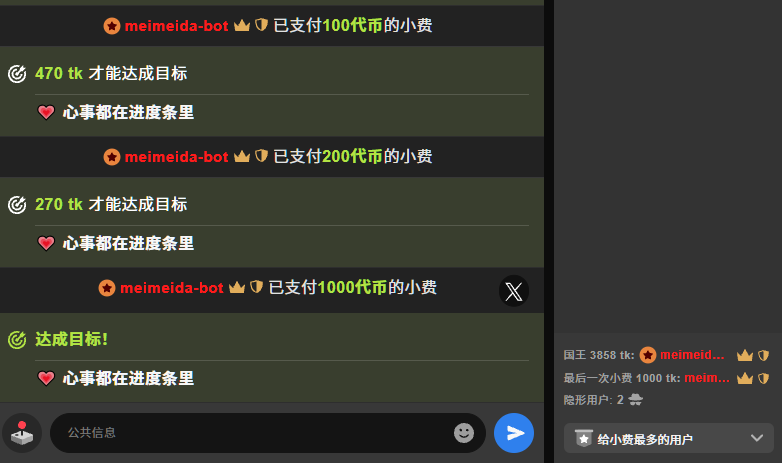Open meimeida-bot username on 200 token tip

coord(176,157)
